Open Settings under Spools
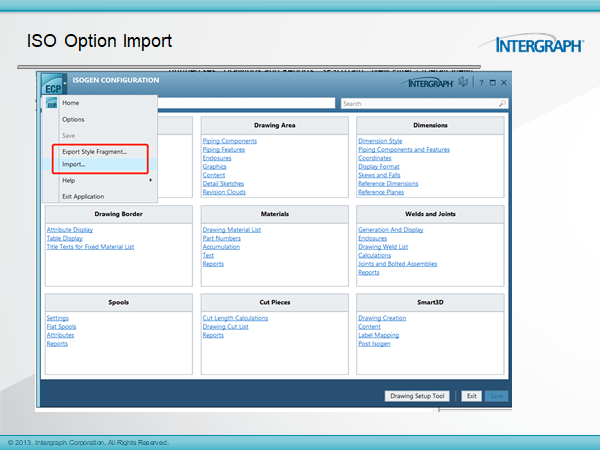The height and width of the screenshot is (450, 600). pos(57,318)
